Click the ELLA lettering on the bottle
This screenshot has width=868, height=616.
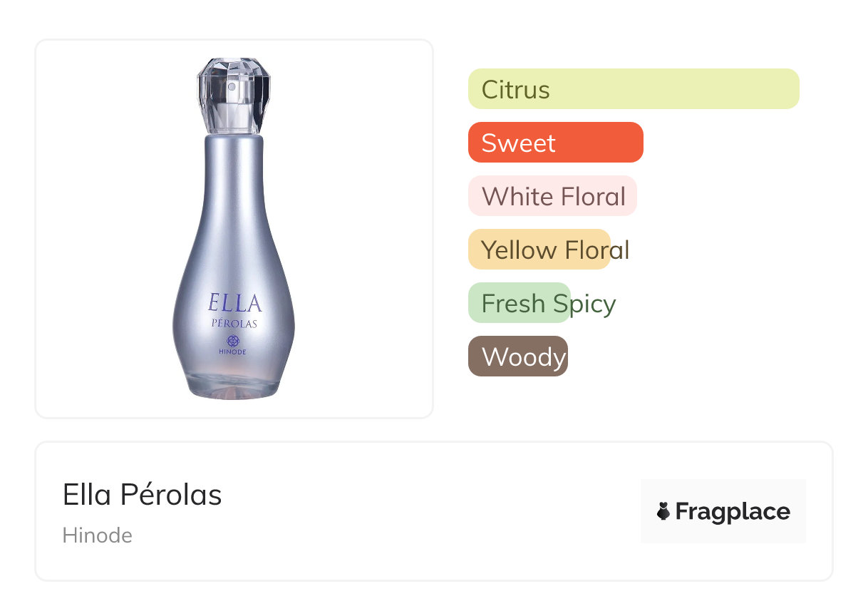235,303
